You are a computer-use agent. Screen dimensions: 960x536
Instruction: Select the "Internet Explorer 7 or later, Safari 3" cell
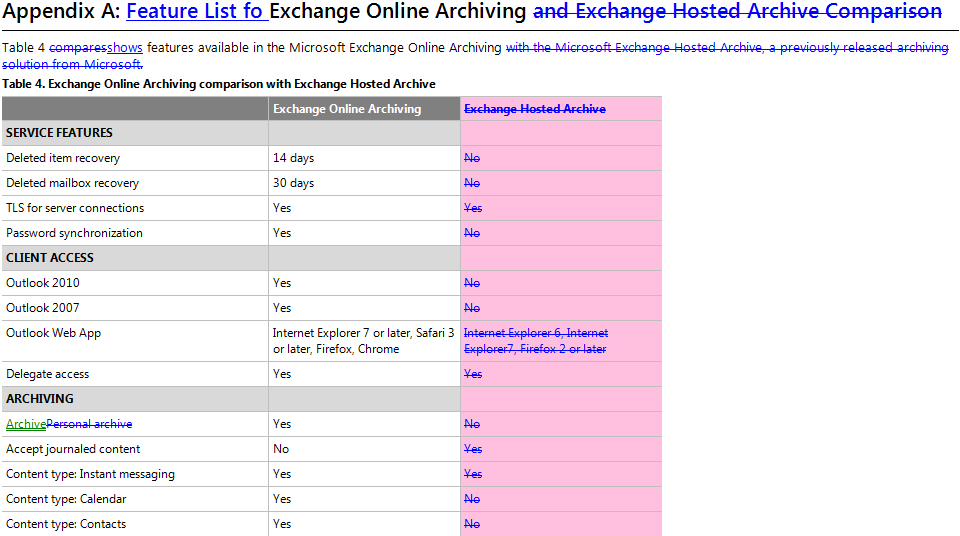[364, 341]
